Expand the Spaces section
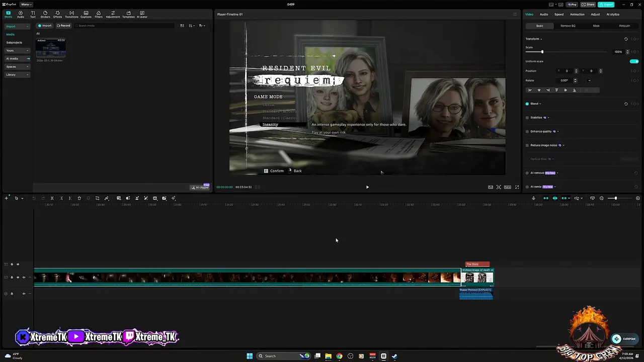The height and width of the screenshot is (362, 644). tap(18, 66)
